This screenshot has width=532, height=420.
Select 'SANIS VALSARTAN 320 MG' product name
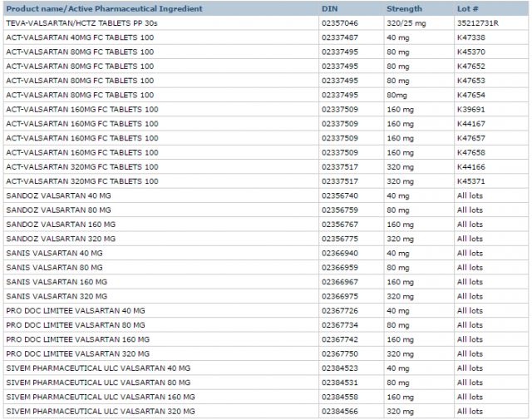(57, 296)
